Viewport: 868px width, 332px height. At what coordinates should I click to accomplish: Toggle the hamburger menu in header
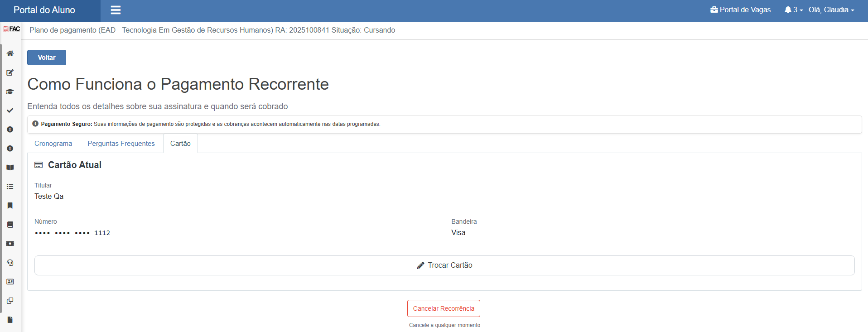click(116, 10)
